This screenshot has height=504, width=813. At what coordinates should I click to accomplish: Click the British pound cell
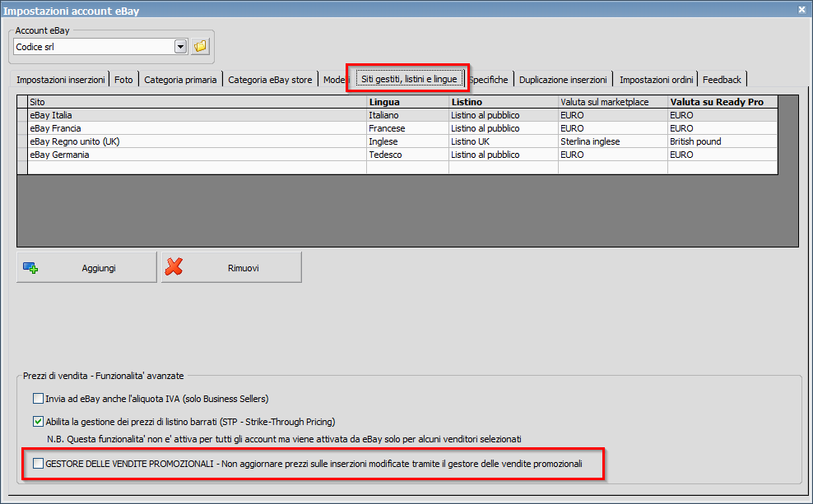722,141
